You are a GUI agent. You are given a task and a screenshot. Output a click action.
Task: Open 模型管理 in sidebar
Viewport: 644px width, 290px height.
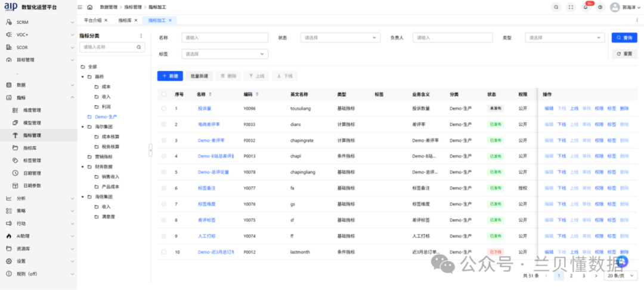point(32,123)
